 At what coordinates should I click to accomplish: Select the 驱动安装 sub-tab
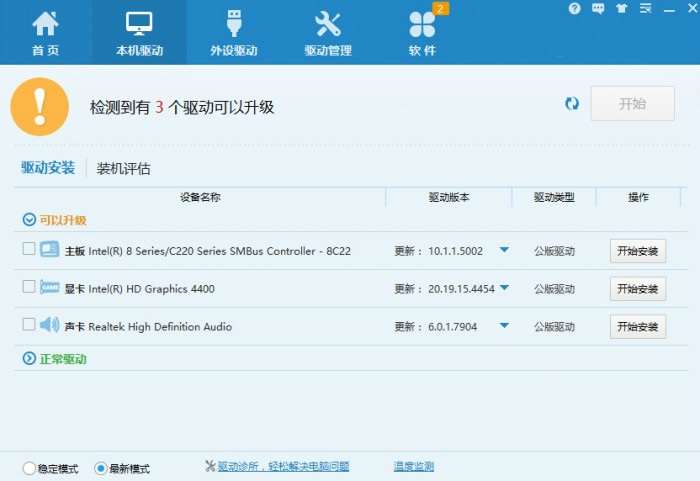tap(48, 168)
